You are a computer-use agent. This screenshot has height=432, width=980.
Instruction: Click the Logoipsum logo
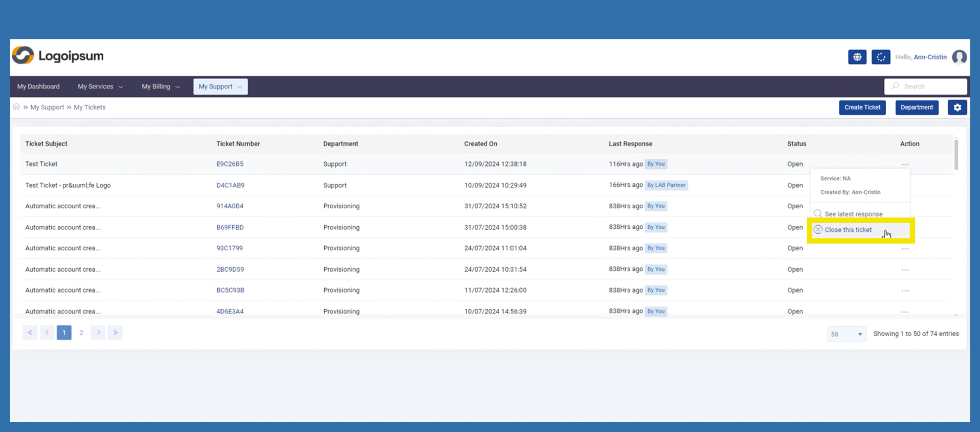(x=58, y=56)
